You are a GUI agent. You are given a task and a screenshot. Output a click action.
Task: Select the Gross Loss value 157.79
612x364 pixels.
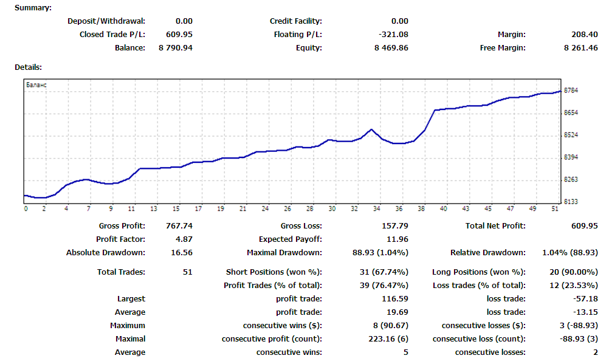395,225
